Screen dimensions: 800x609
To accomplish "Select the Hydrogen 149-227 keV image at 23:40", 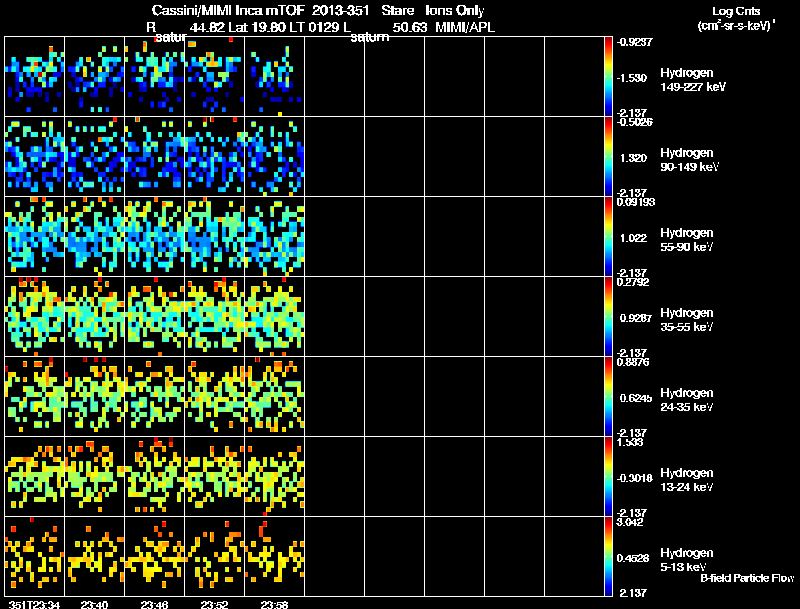I will pyautogui.click(x=94, y=77).
